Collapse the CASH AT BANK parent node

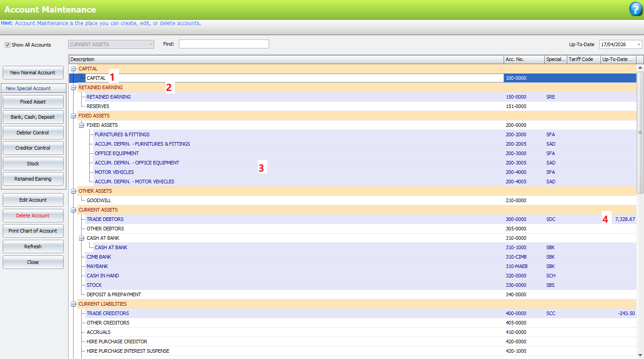(x=82, y=238)
